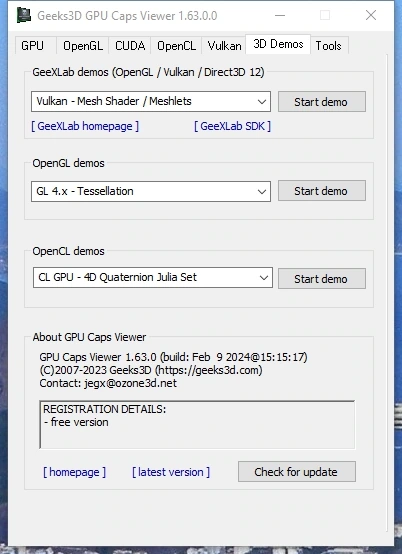Click the REGISTRATION DETAILS text box
This screenshot has height=554, width=402.
pyautogui.click(x=197, y=425)
